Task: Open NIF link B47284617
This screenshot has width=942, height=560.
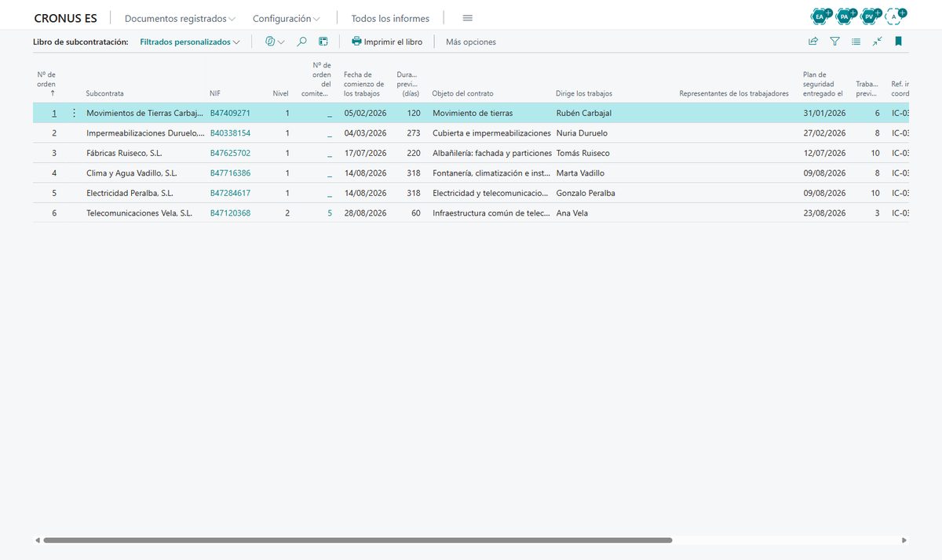Action: tap(230, 193)
